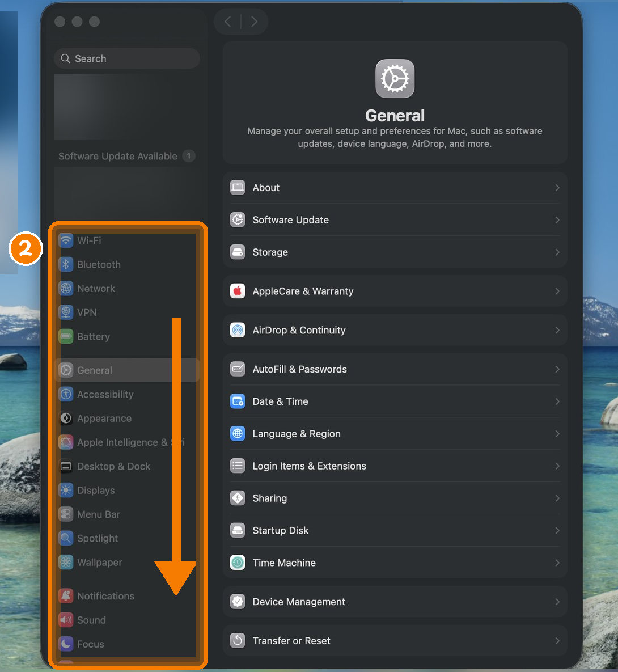The width and height of the screenshot is (618, 672).
Task: Open the Wallpaper flower icon
Action: [x=66, y=562]
